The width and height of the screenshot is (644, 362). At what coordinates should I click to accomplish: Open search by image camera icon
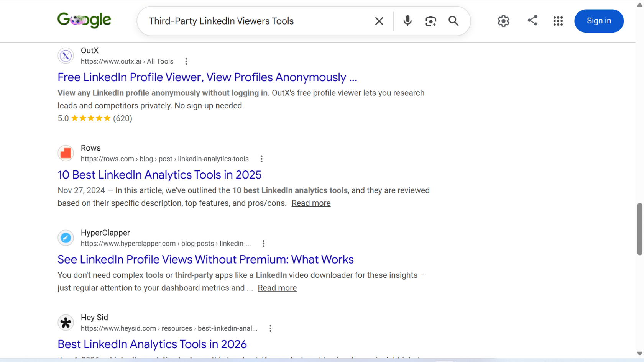coord(430,21)
